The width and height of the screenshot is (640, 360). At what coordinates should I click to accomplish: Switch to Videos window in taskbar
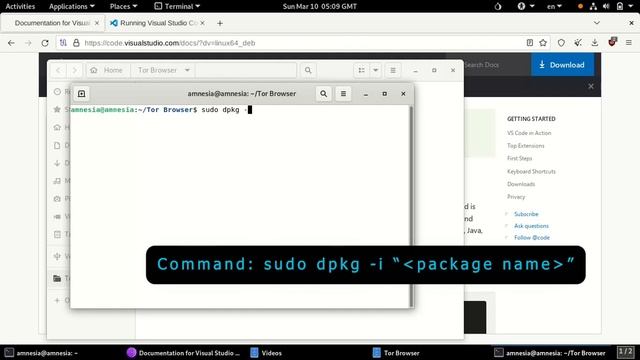pos(266,353)
